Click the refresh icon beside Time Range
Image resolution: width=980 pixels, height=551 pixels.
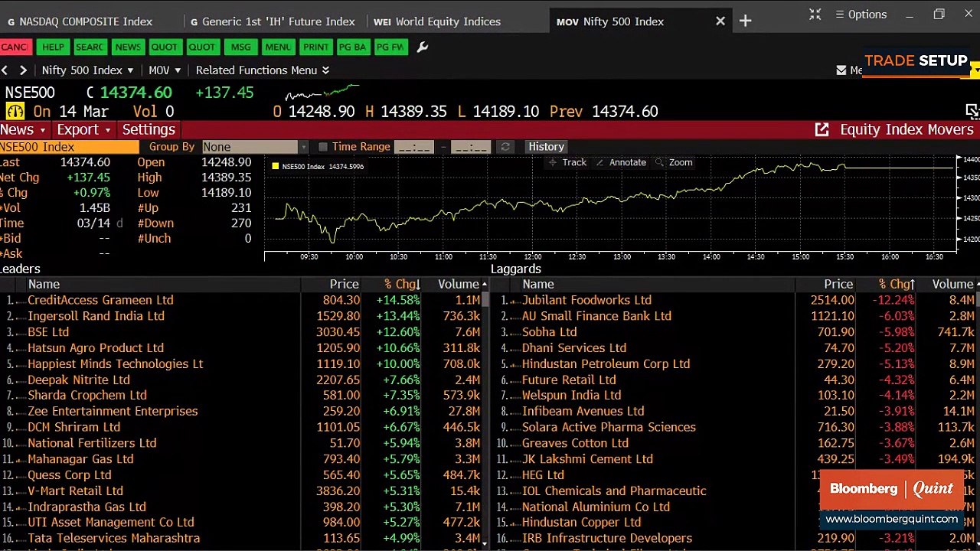[505, 147]
